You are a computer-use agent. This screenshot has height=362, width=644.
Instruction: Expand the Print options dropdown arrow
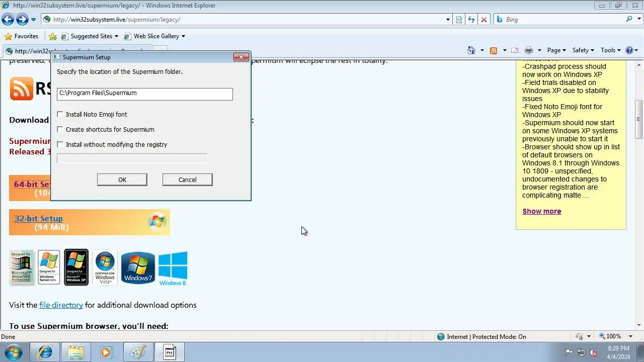[539, 50]
